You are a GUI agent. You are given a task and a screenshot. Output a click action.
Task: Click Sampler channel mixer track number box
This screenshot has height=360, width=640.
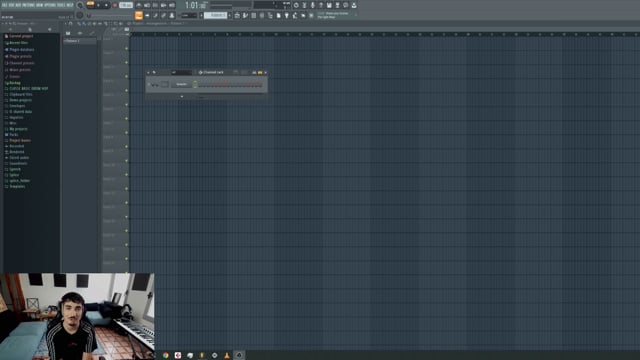(x=164, y=84)
